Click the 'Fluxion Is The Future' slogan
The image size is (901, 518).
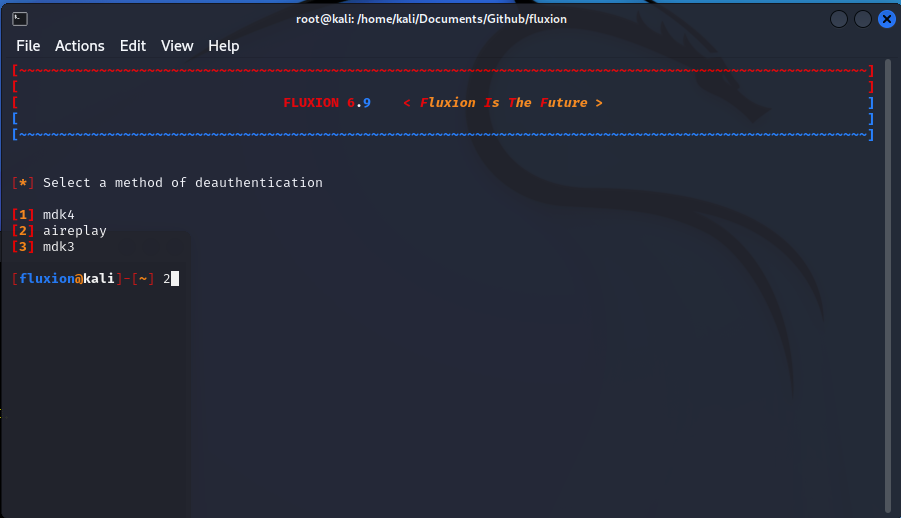click(x=503, y=103)
